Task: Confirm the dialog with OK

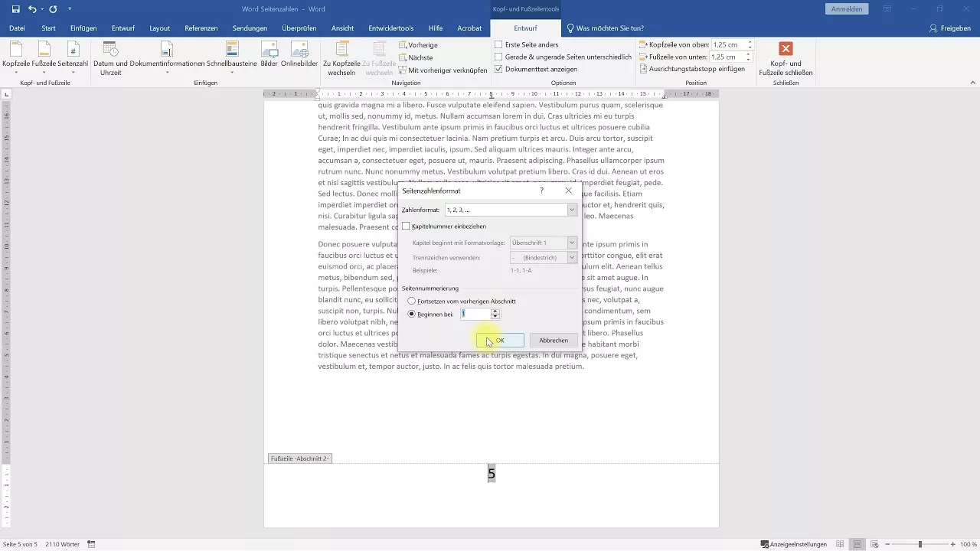Action: click(499, 340)
